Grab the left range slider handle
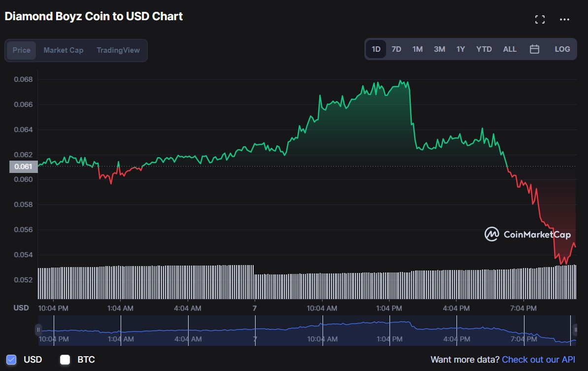588x371 pixels. pyautogui.click(x=38, y=330)
